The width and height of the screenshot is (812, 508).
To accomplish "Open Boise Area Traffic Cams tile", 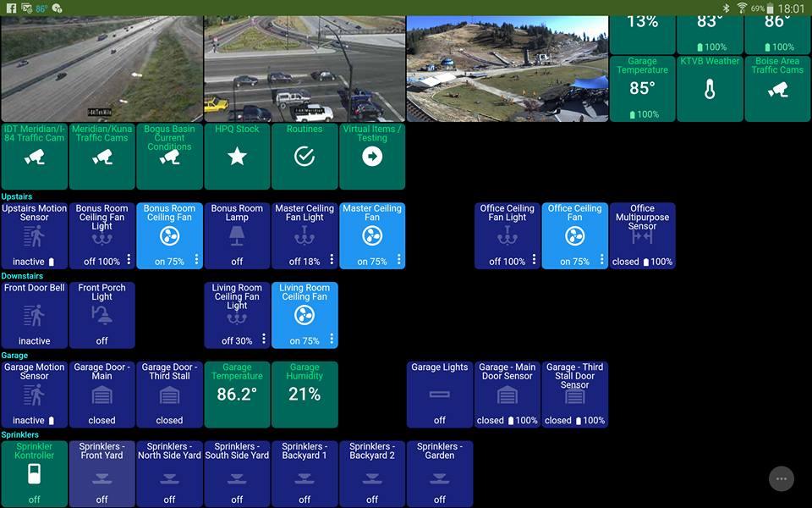I will coord(777,88).
